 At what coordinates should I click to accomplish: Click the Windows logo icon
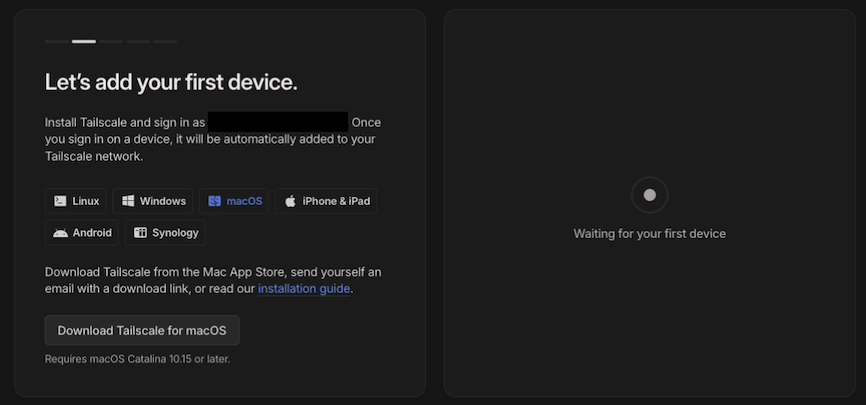click(x=128, y=201)
